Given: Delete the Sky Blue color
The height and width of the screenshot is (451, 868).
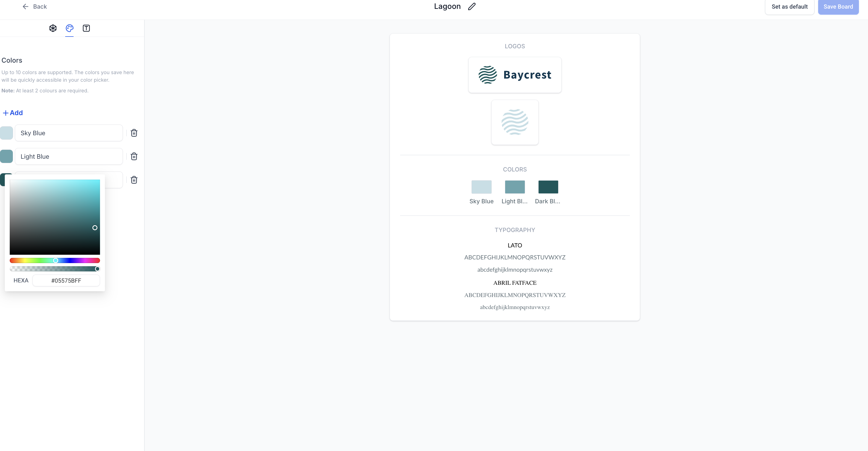Looking at the screenshot, I should tap(134, 133).
